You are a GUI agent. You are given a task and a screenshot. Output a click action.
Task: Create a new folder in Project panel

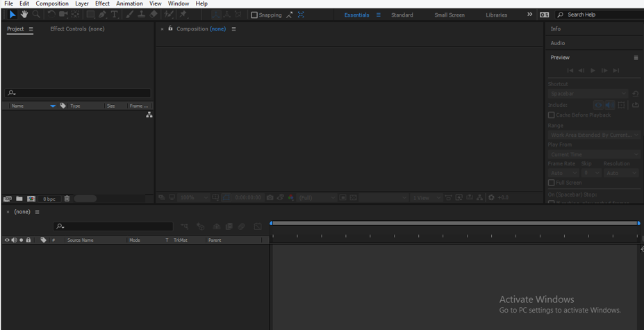19,199
